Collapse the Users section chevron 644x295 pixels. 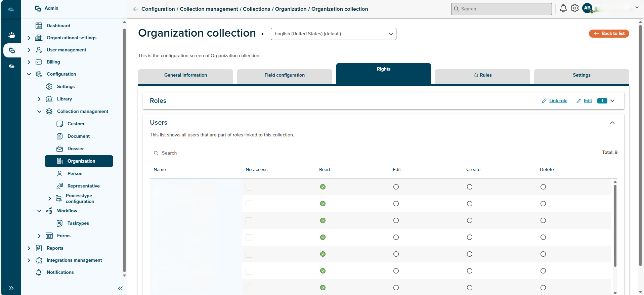(612, 123)
